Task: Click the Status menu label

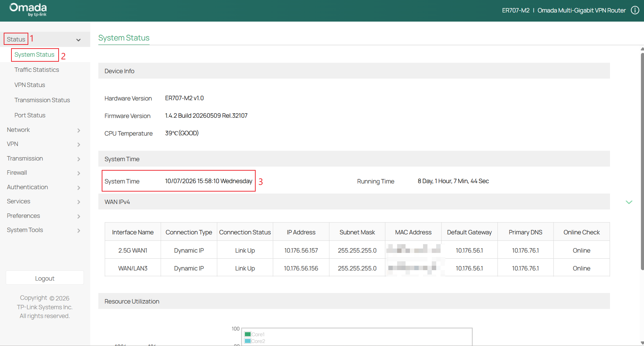Action: click(16, 39)
